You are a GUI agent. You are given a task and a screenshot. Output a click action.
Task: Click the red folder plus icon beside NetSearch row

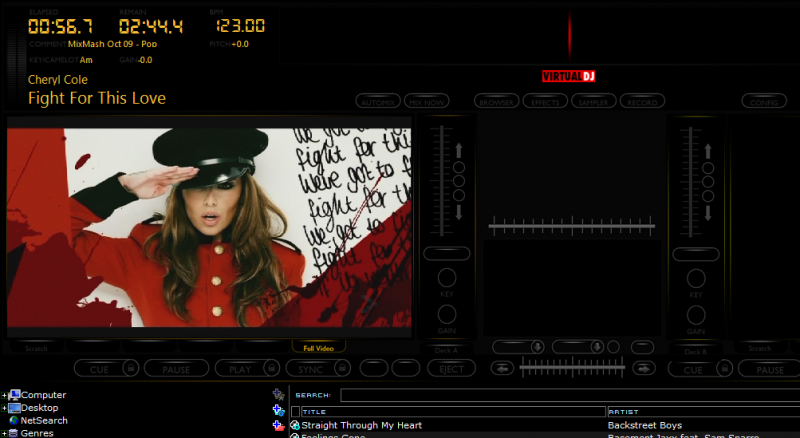click(x=278, y=425)
